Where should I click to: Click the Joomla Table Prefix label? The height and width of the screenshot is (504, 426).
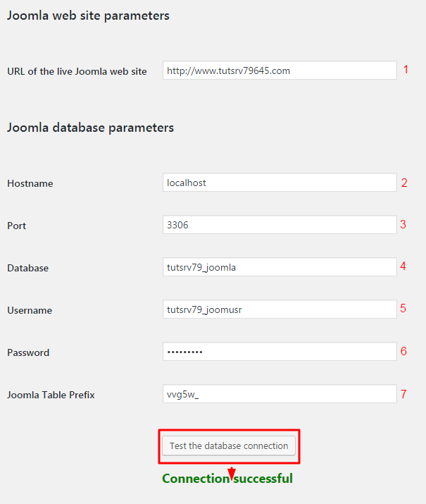click(x=51, y=395)
